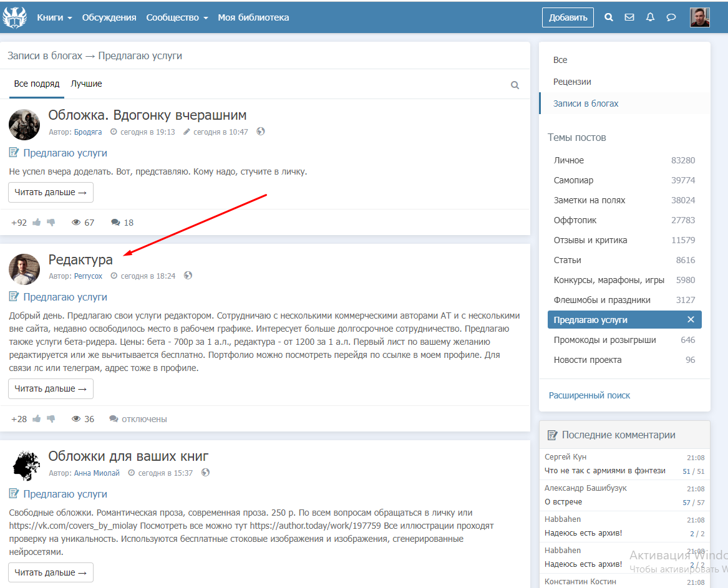This screenshot has width=728, height=588.
Task: Open the post title "Обложка. Вдогонку вчерашним"
Action: point(147,115)
